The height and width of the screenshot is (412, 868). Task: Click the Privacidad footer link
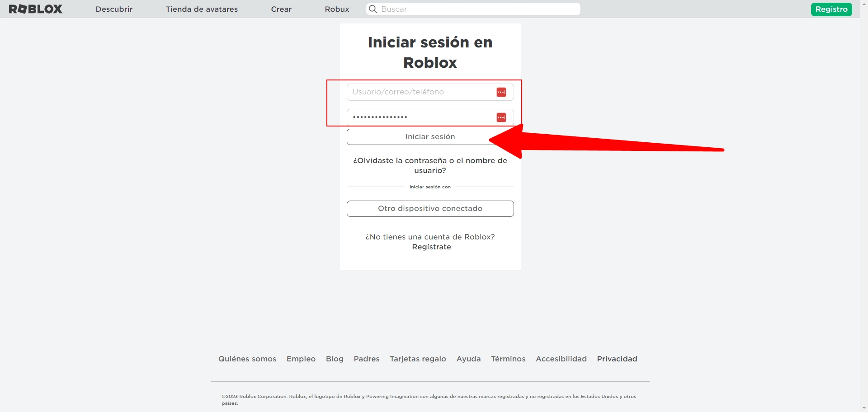[x=617, y=359]
